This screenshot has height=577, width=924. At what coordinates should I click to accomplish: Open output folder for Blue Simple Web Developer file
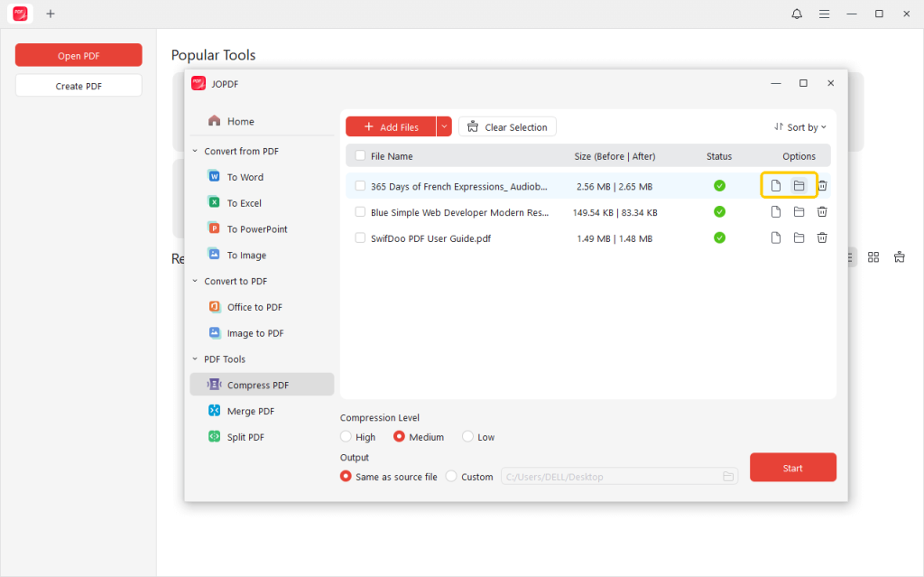pos(799,212)
